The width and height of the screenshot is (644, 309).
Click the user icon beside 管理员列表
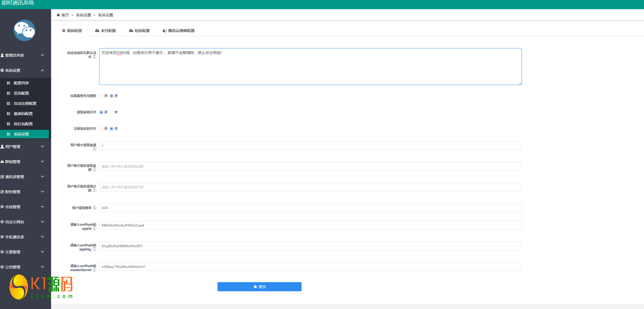tap(2, 55)
